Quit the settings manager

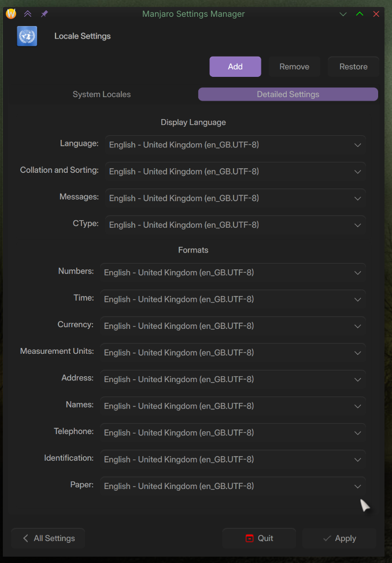pyautogui.click(x=259, y=538)
